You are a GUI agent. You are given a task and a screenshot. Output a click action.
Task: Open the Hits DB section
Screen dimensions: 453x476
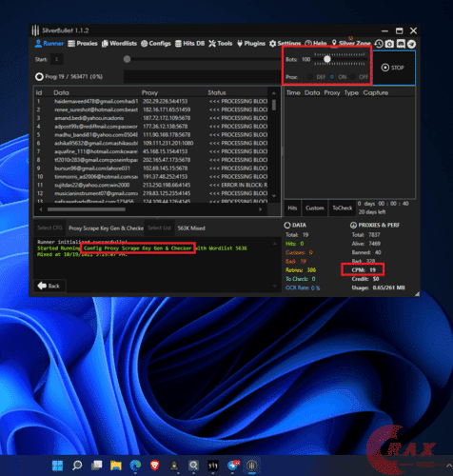(x=190, y=44)
